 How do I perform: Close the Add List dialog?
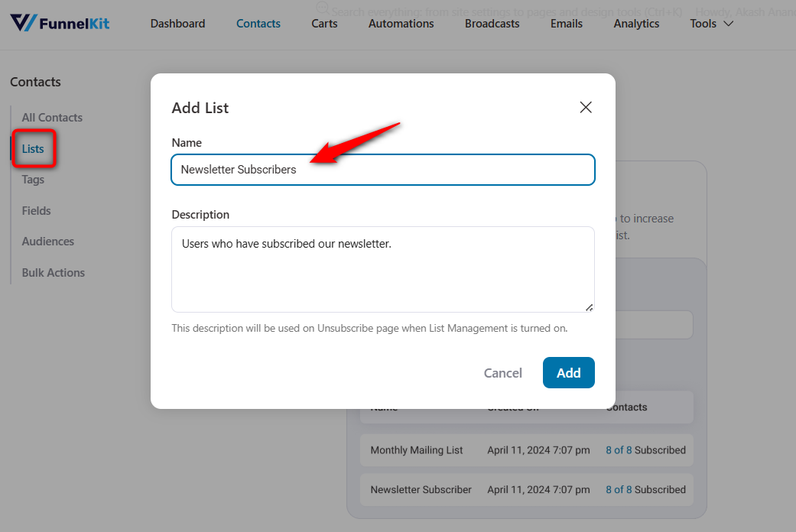point(586,107)
